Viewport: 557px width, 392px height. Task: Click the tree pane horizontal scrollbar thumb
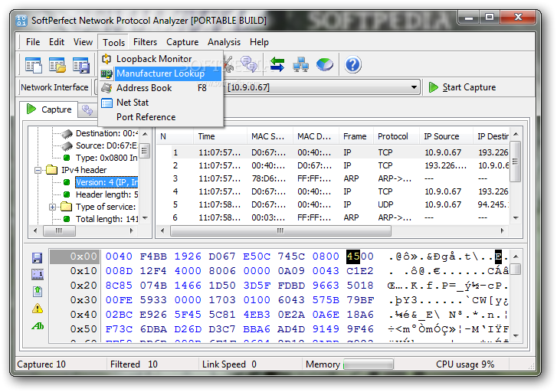[59, 230]
